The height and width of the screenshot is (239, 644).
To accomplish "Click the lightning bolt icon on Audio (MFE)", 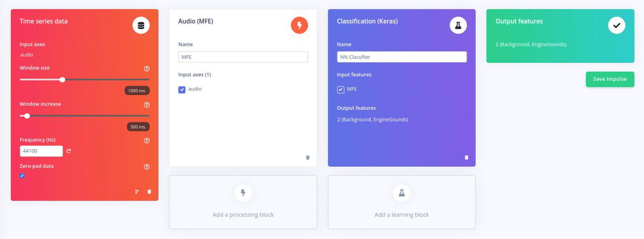I will 299,25.
